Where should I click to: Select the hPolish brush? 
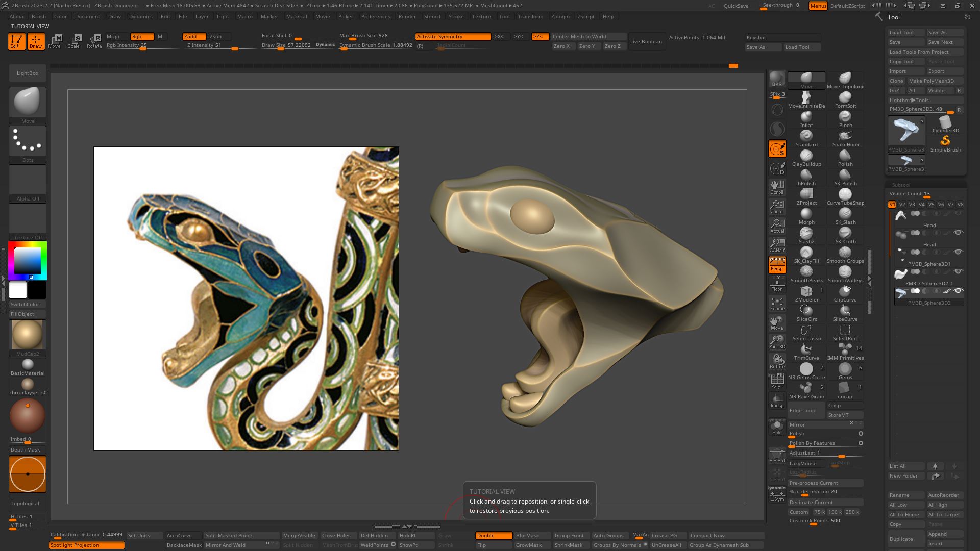(806, 177)
